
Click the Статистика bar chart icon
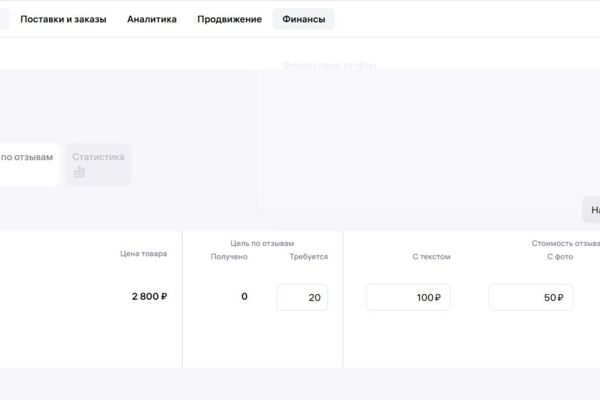[x=79, y=172]
